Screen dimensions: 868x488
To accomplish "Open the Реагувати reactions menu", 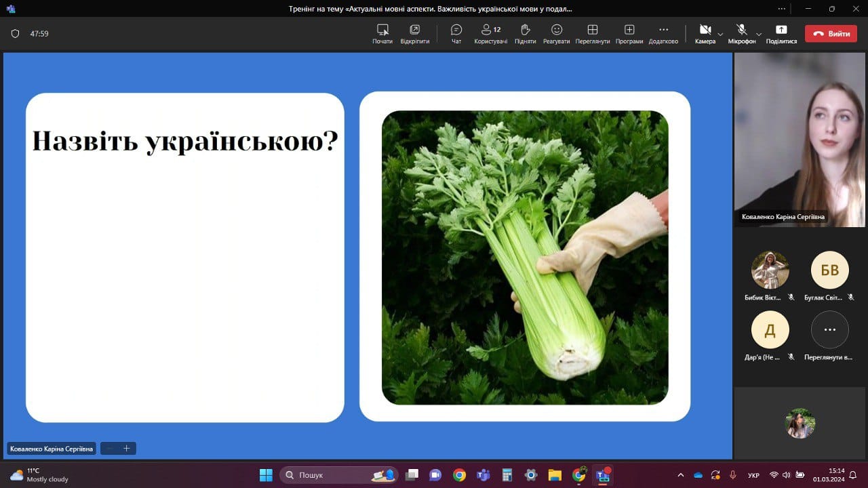I will (x=556, y=33).
